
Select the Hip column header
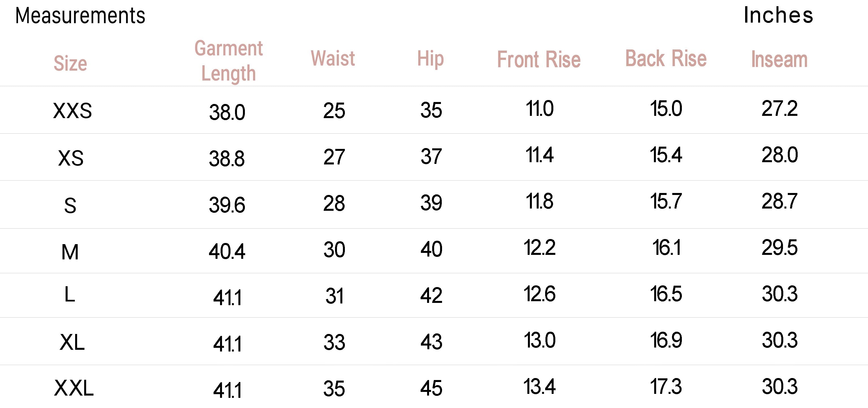click(430, 59)
